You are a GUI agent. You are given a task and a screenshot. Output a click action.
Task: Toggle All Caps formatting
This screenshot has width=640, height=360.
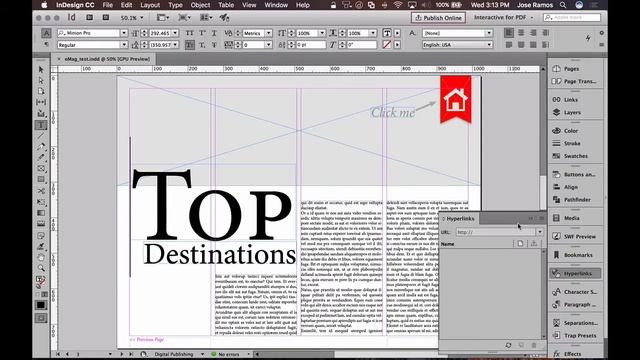tap(190, 33)
